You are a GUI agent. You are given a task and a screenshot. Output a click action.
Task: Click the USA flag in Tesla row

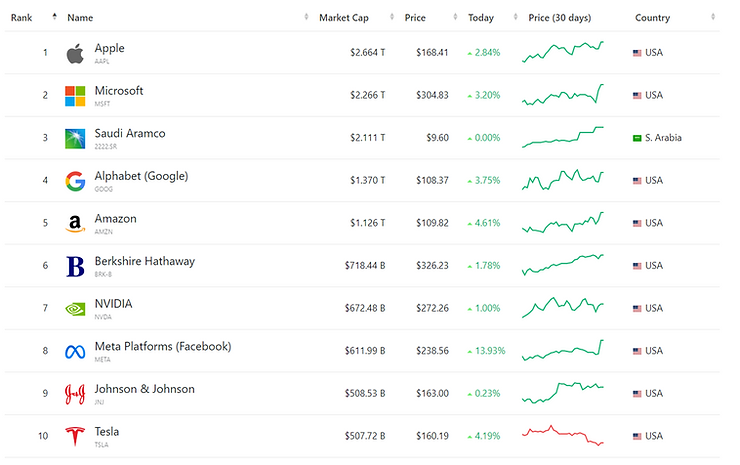(637, 436)
